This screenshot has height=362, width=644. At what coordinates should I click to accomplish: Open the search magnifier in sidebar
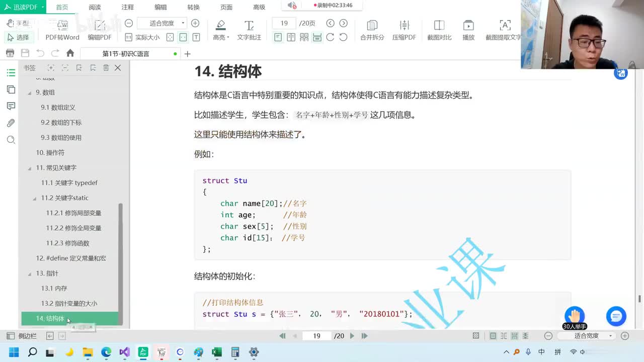pos(11,140)
